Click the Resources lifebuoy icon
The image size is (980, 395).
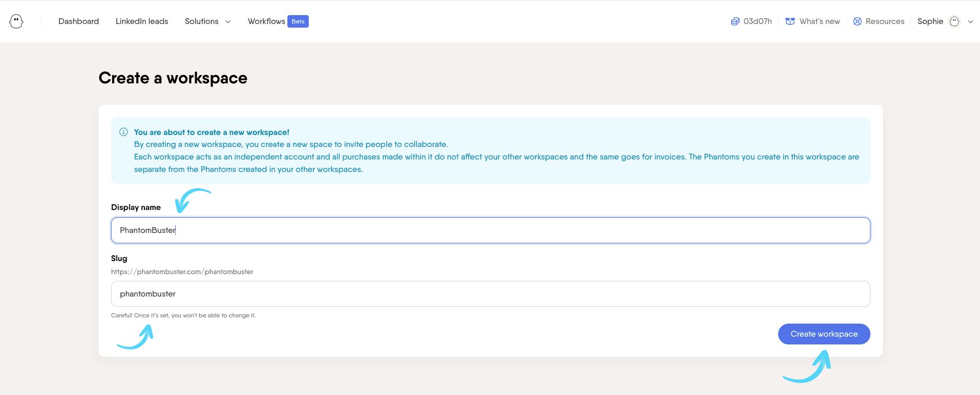(857, 21)
